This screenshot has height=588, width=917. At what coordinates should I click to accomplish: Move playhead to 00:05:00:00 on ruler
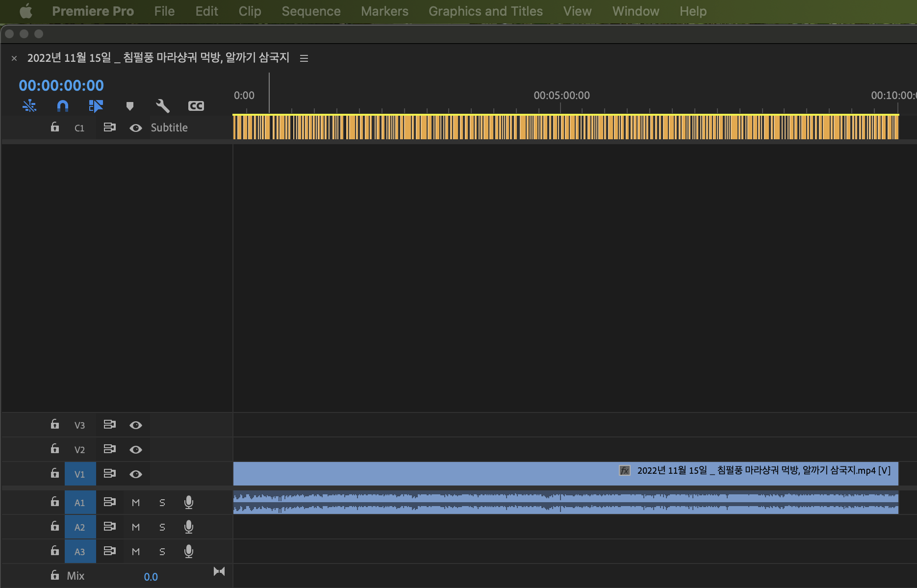point(561,96)
